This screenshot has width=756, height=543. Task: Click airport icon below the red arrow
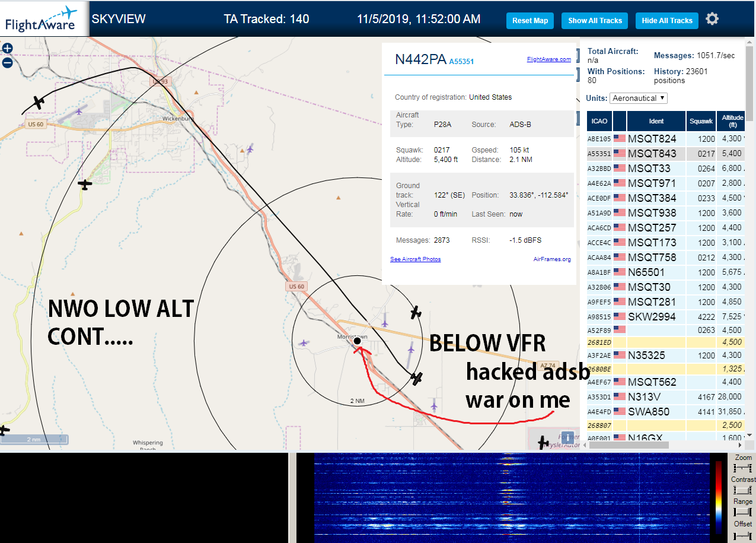[435, 405]
